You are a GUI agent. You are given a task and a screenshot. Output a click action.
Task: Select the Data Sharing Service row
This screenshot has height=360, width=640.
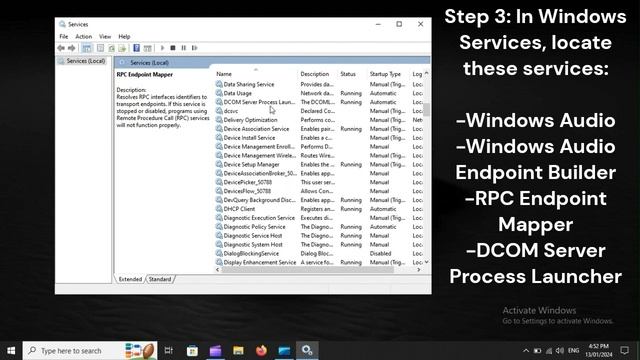click(x=319, y=84)
